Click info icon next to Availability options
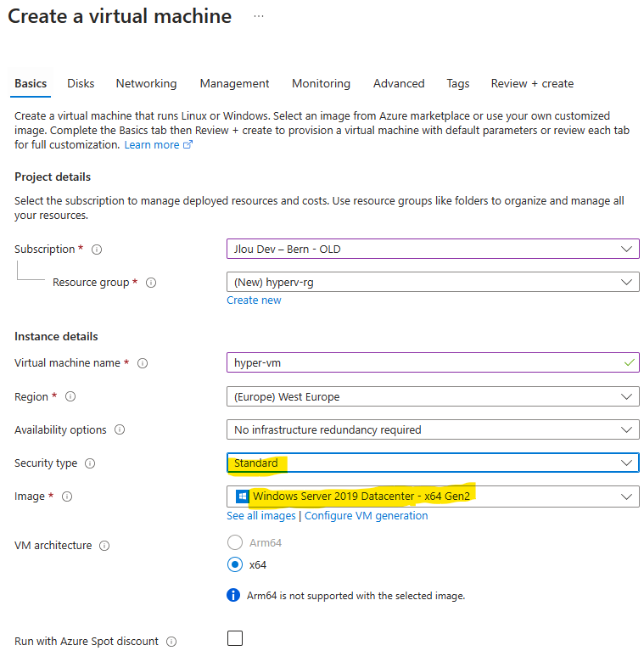The image size is (644, 662). (120, 430)
